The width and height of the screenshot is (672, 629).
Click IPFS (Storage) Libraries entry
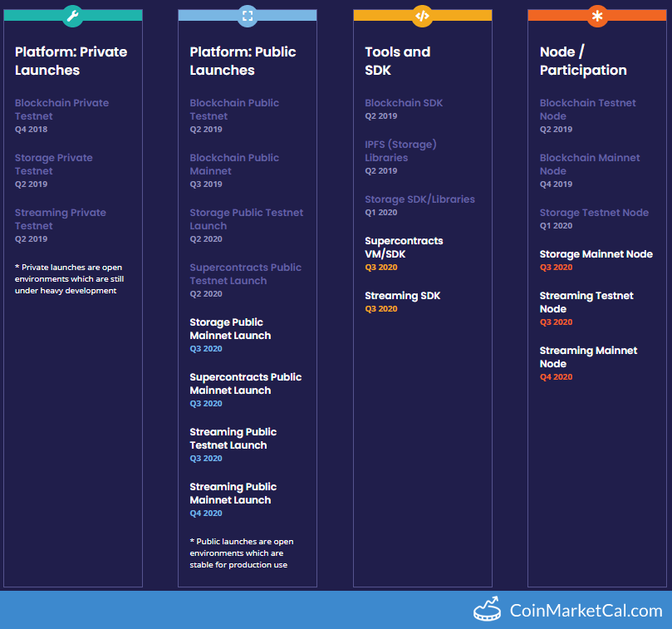(x=400, y=150)
